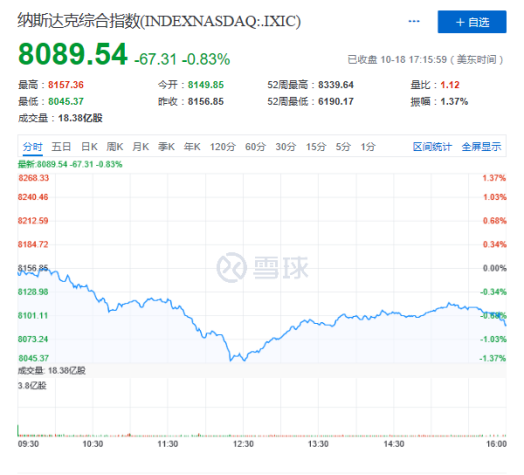Screen dimensions: 524x475
Task: Click the 12:30 time axis label
Action: [x=244, y=444]
